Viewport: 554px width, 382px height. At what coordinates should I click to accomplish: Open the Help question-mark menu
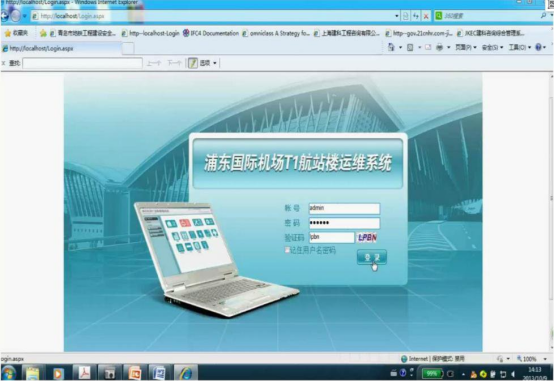[541, 47]
